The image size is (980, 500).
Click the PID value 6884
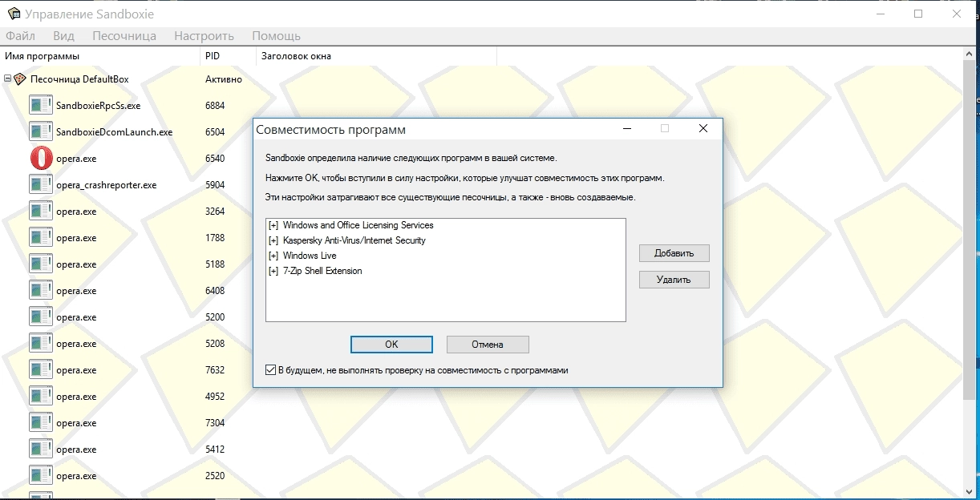(215, 105)
